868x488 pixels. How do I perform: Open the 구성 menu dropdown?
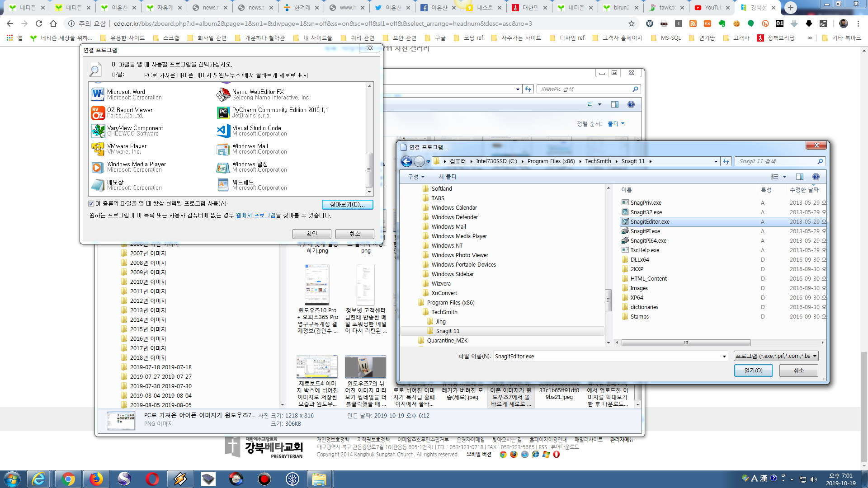(x=416, y=177)
